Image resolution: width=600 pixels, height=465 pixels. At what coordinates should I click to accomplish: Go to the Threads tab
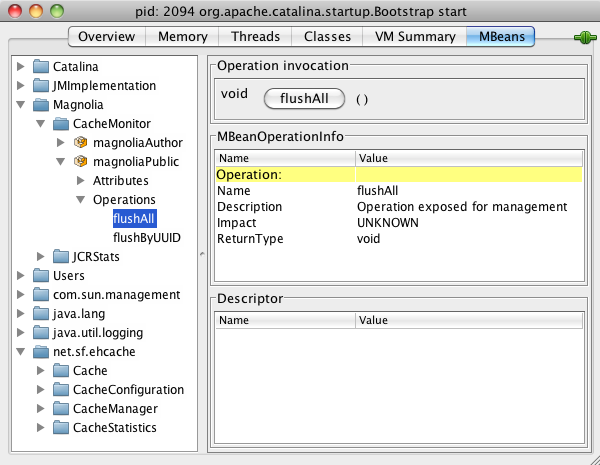[255, 37]
